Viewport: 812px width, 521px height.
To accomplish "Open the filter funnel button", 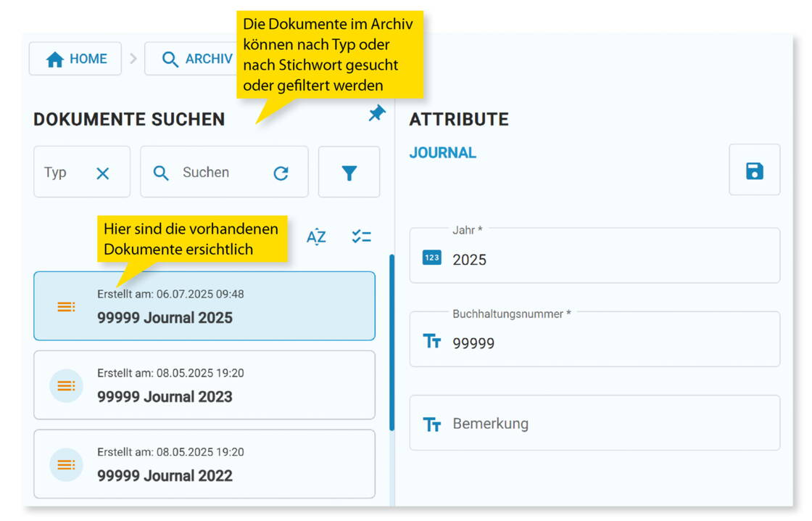I will click(x=349, y=173).
